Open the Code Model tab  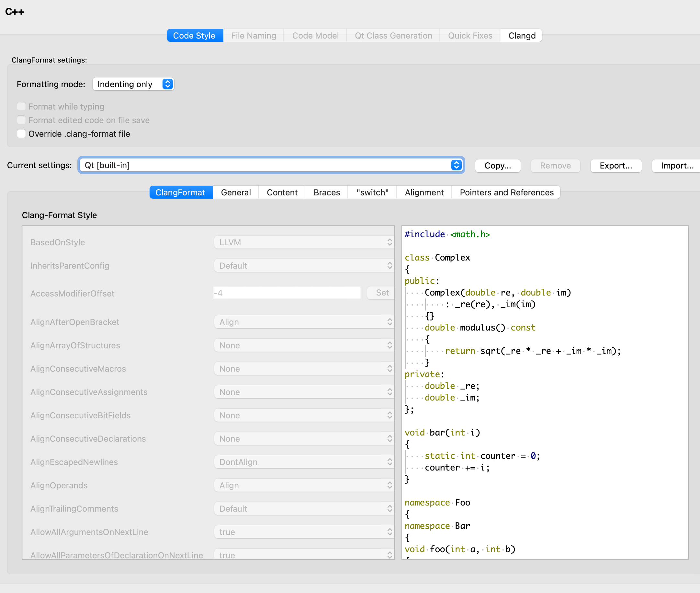[x=315, y=36]
